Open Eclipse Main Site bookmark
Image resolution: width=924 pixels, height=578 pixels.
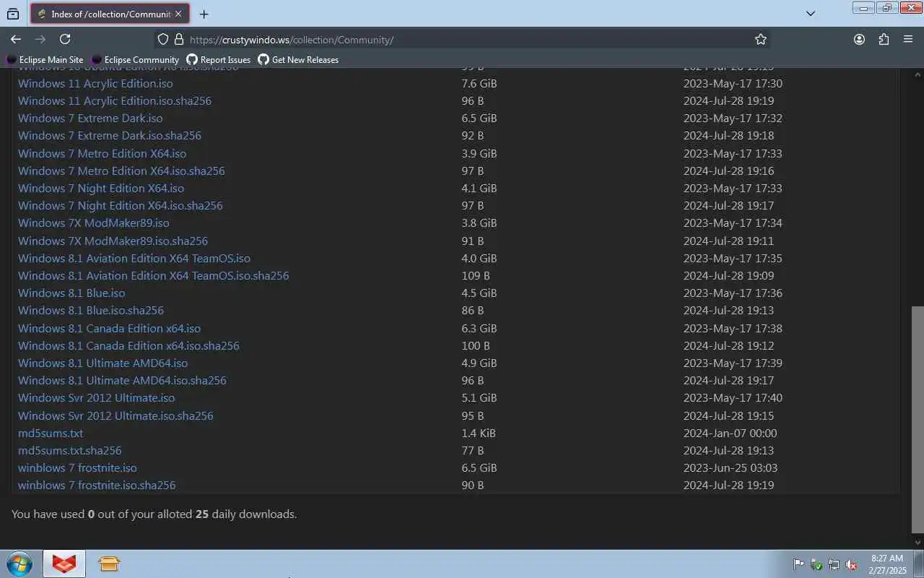point(45,60)
